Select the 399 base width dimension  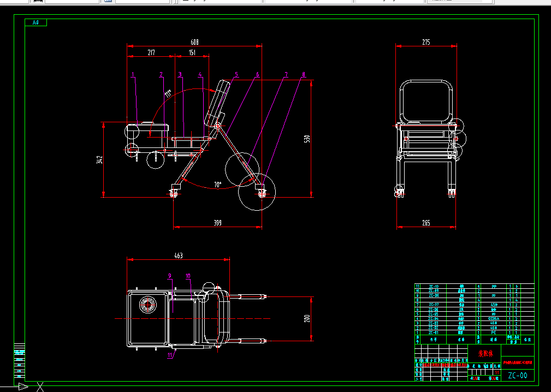217,223
